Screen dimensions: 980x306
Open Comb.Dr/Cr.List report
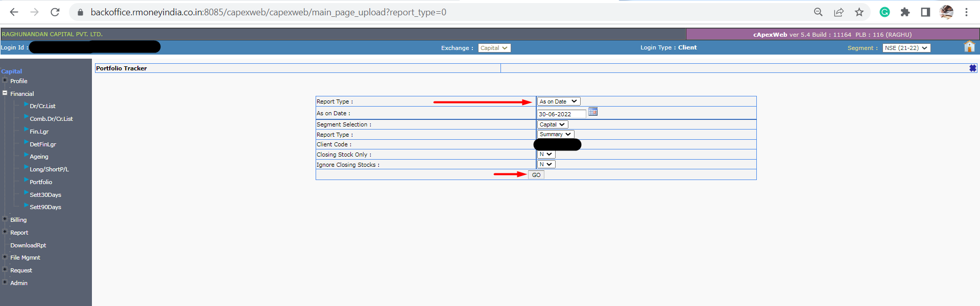(51, 119)
